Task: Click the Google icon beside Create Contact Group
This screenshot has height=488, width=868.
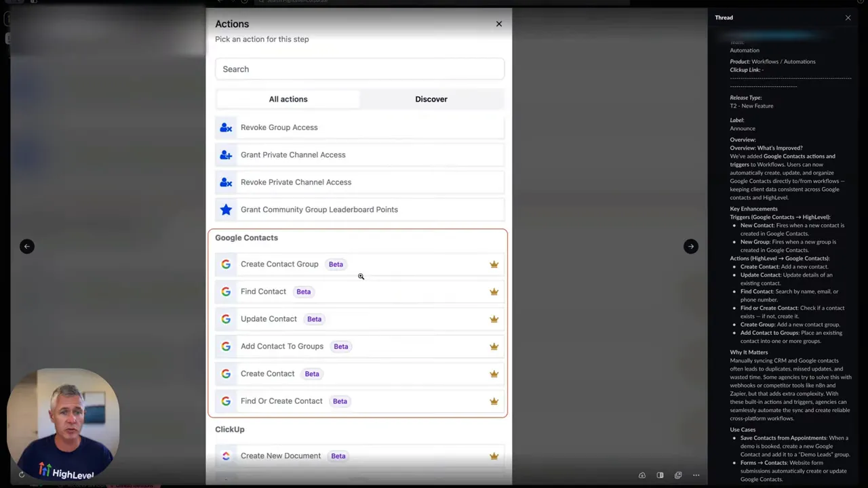Action: (x=226, y=264)
